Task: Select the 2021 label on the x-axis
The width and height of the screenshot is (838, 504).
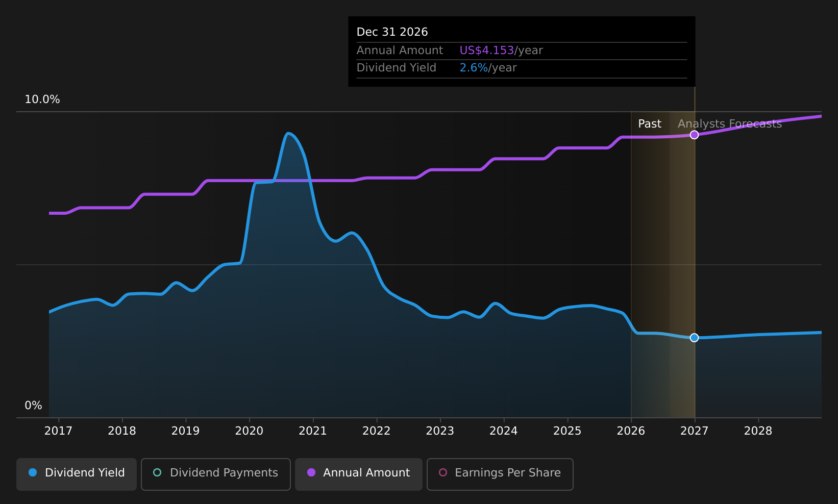Action: pos(313,431)
